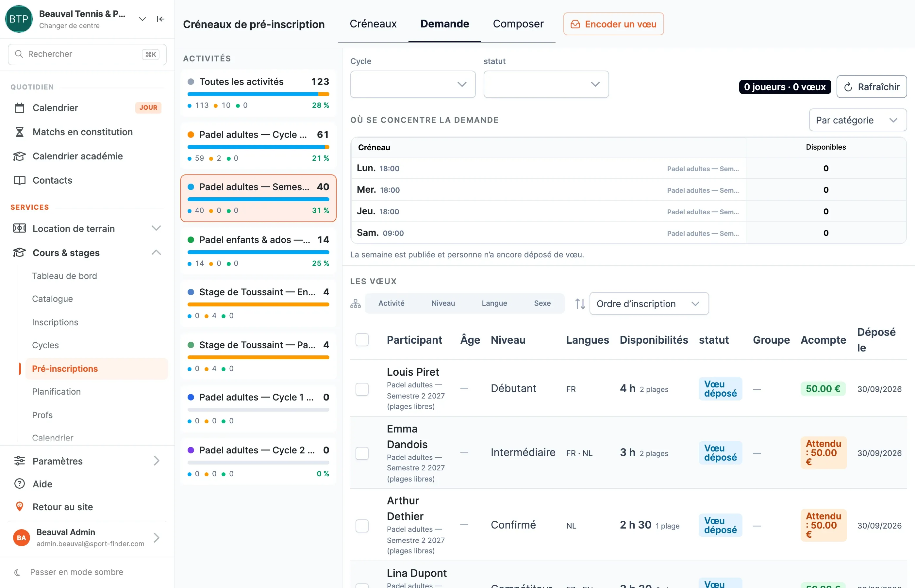The width and height of the screenshot is (915, 588).
Task: Click the magnifier icon in Rechercher
Action: (19, 54)
